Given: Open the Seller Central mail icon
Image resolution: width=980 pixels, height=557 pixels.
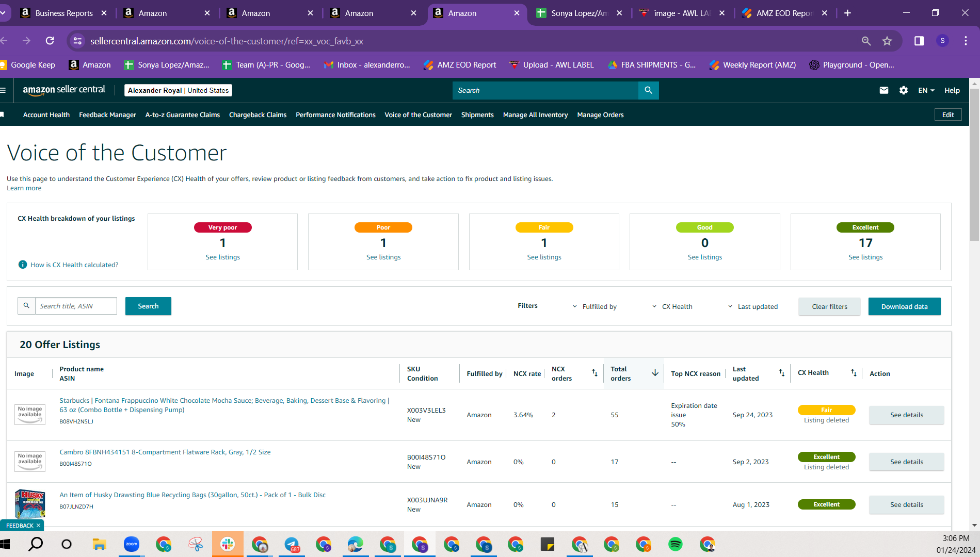Looking at the screenshot, I should pyautogui.click(x=884, y=90).
